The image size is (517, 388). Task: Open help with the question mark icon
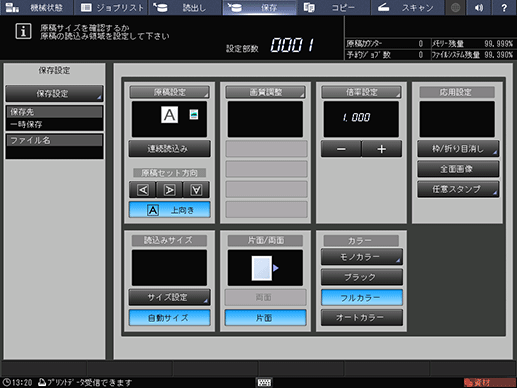coord(504,7)
